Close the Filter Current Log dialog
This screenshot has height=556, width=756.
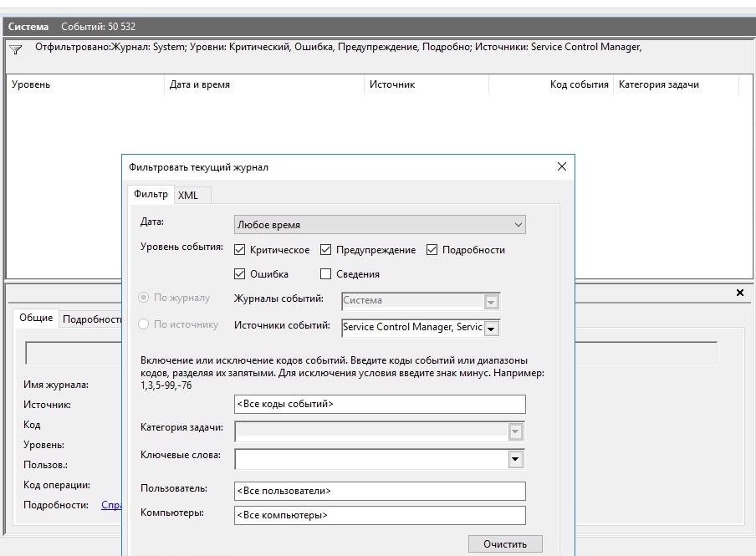[562, 167]
